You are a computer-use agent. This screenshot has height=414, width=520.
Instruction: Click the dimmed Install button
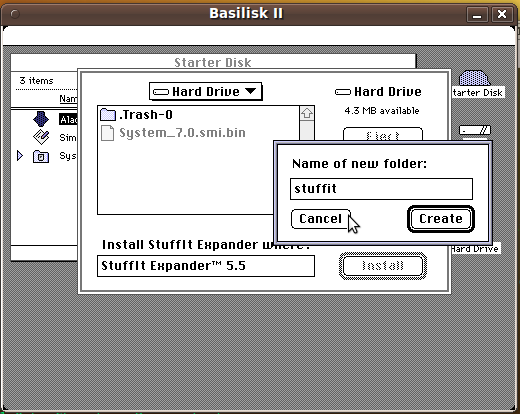coord(383,266)
